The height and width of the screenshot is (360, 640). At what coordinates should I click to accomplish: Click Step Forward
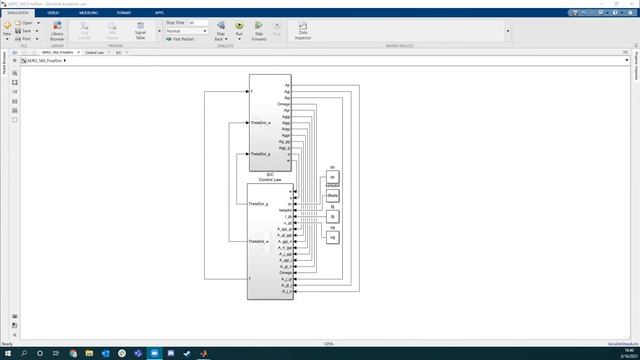258,31
